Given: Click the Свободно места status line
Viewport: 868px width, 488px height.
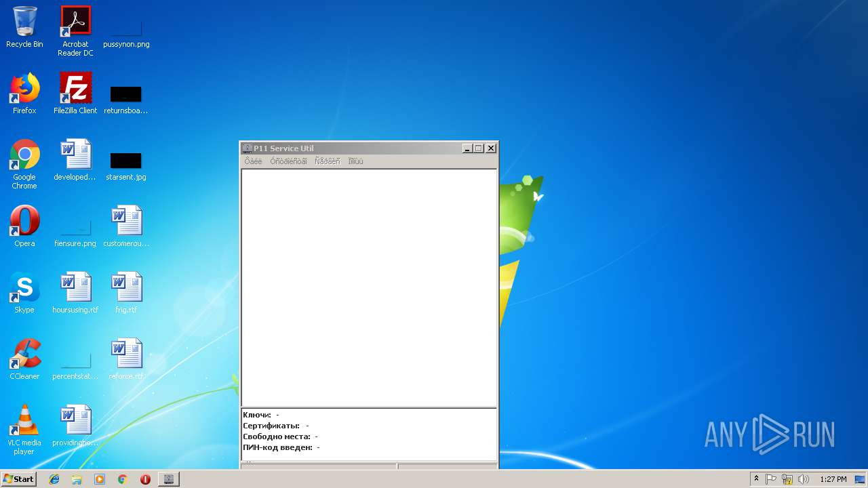Looking at the screenshot, I should click(x=280, y=436).
